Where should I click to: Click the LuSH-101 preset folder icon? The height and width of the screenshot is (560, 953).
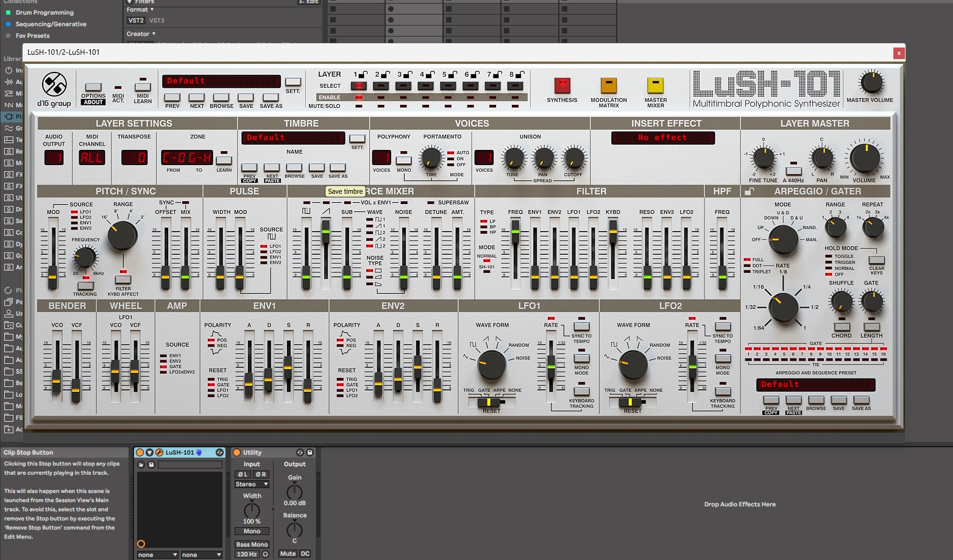(x=141, y=465)
